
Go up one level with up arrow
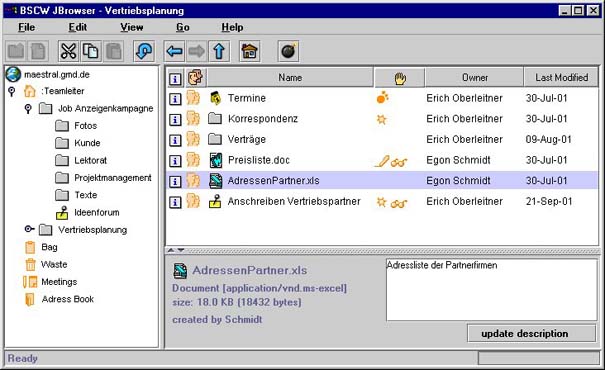219,51
